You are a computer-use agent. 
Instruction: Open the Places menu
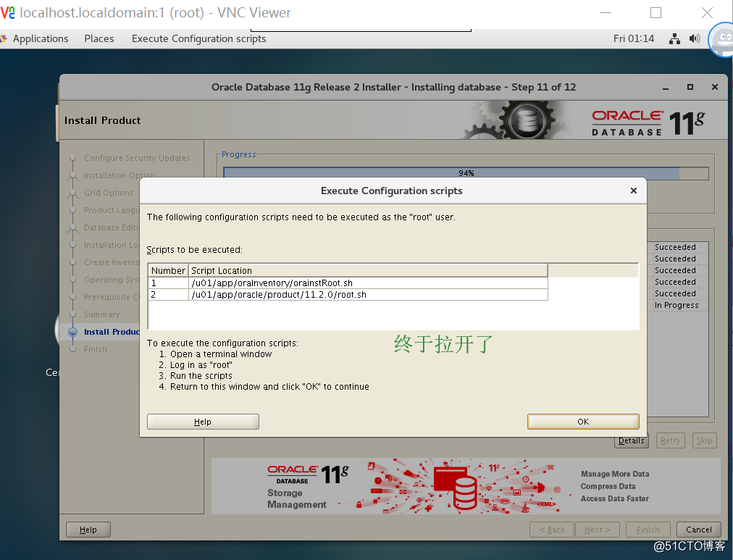[x=99, y=39]
